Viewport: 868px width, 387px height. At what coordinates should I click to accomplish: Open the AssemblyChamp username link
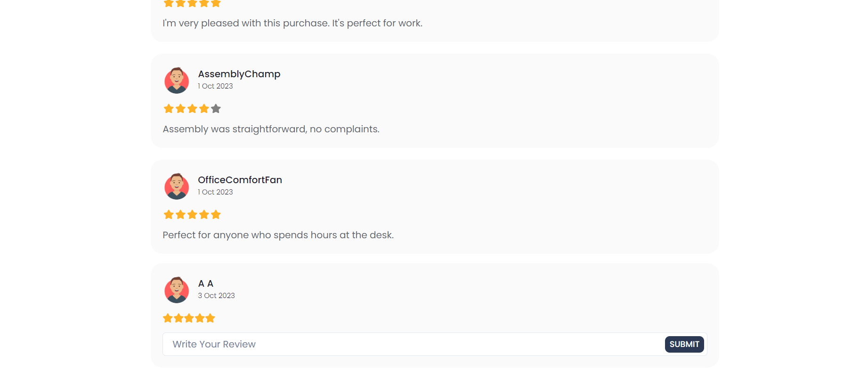point(239,74)
